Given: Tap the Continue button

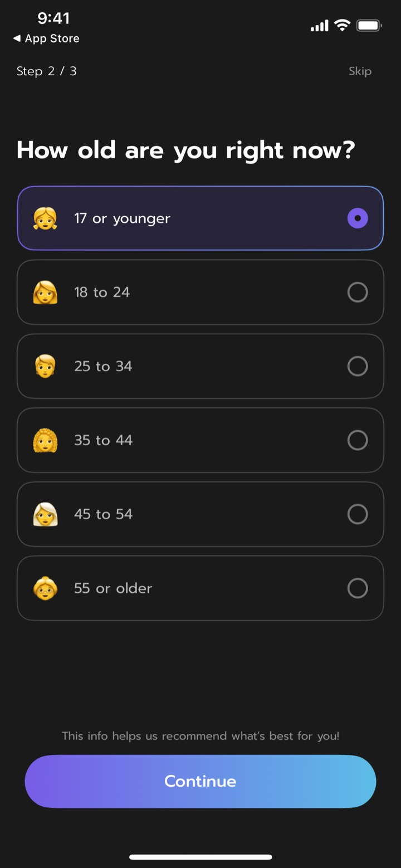Looking at the screenshot, I should click(200, 781).
